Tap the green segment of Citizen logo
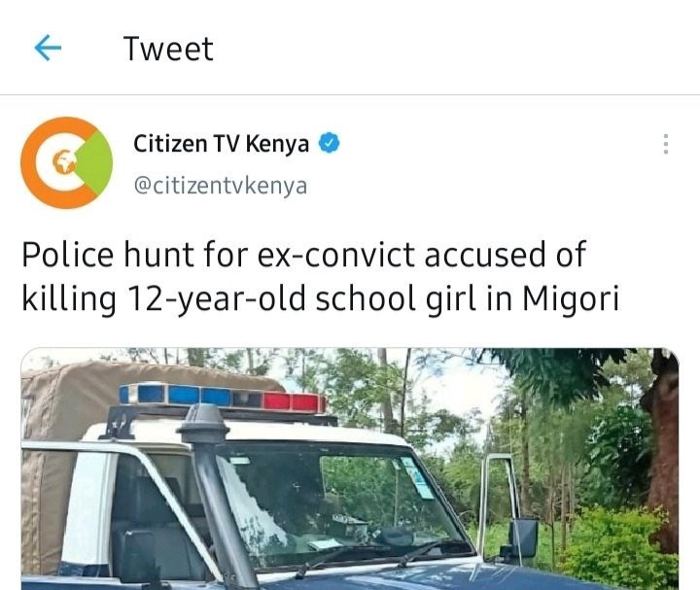Viewport: 700px width, 590px height. pyautogui.click(x=95, y=163)
